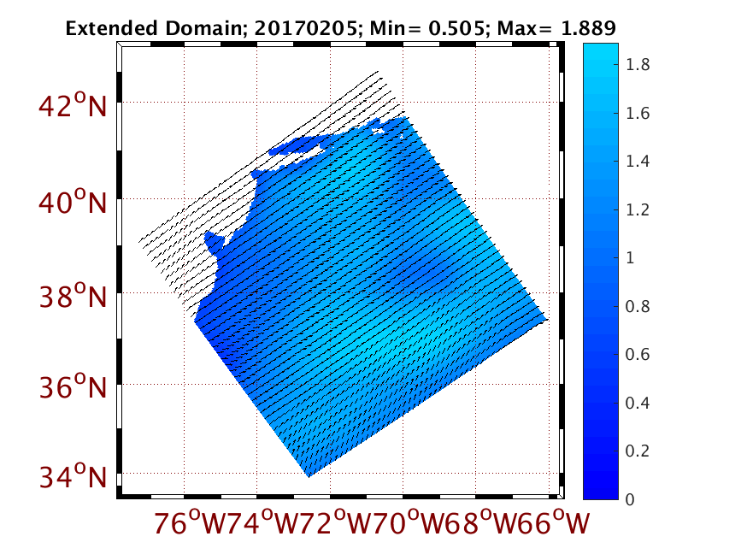Click the 68°W longitude label
747x560 pixels.
pyautogui.click(x=481, y=522)
